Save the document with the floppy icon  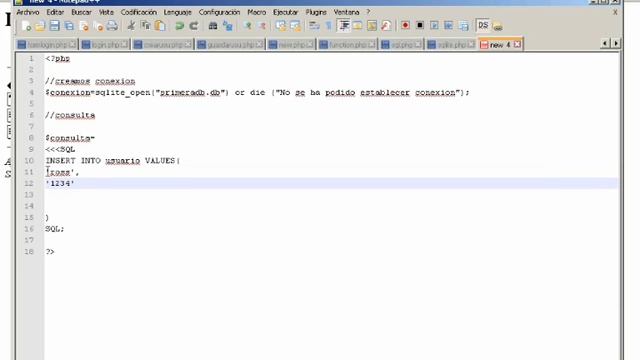click(54, 26)
